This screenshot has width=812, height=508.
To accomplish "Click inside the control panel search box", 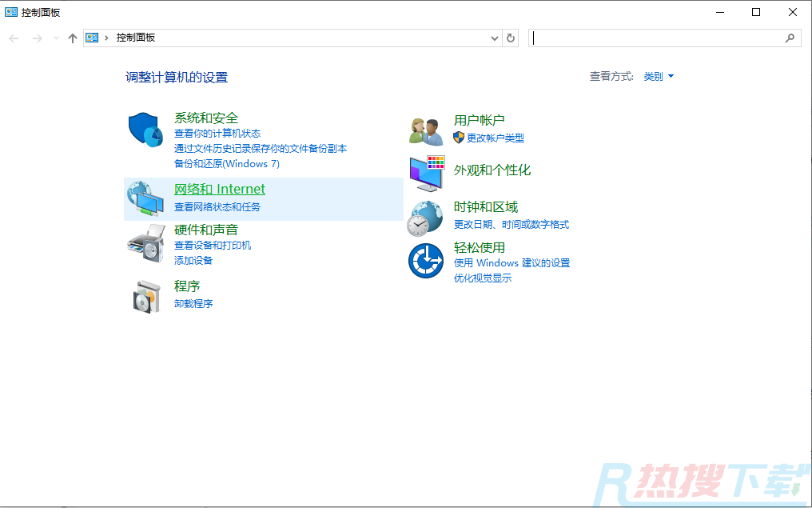I will (655, 38).
